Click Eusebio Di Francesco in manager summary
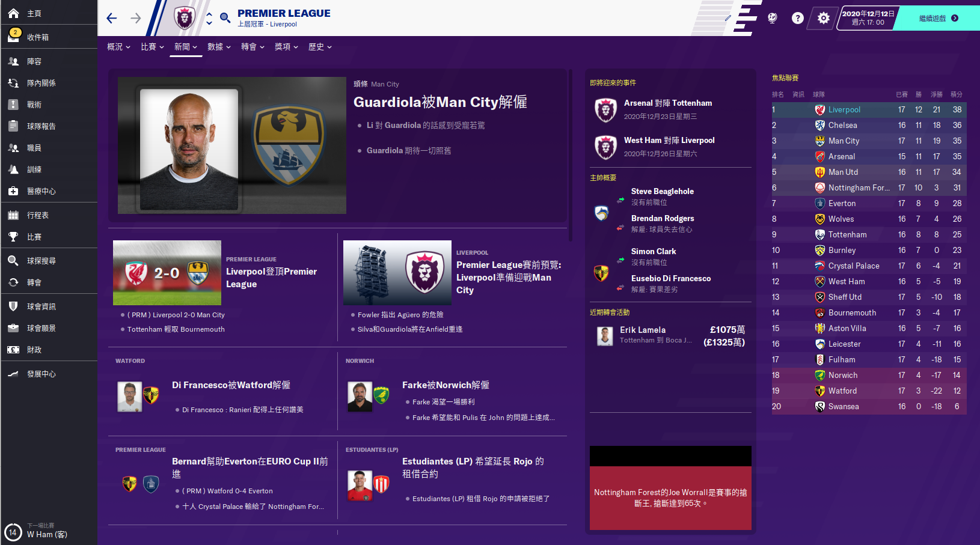Viewport: 980px width, 545px height. click(671, 278)
